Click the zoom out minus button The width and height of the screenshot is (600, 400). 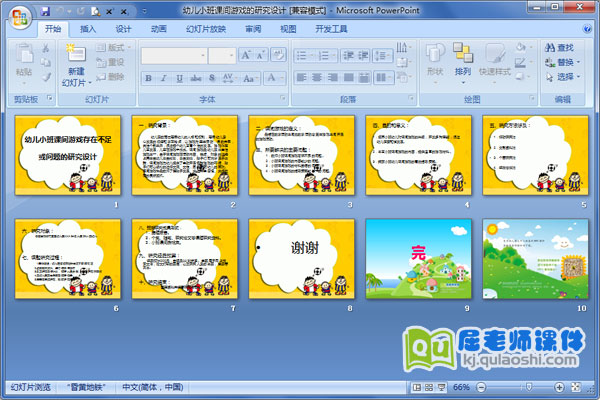pyautogui.click(x=483, y=387)
